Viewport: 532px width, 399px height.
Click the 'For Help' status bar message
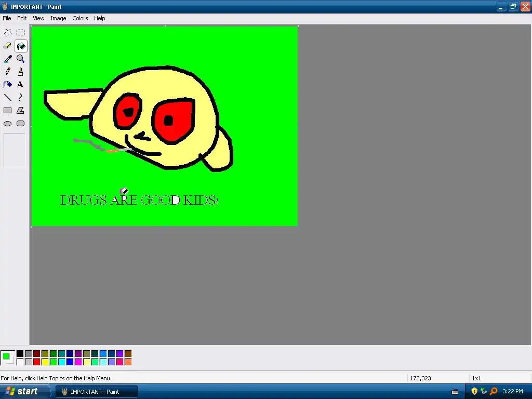point(56,378)
